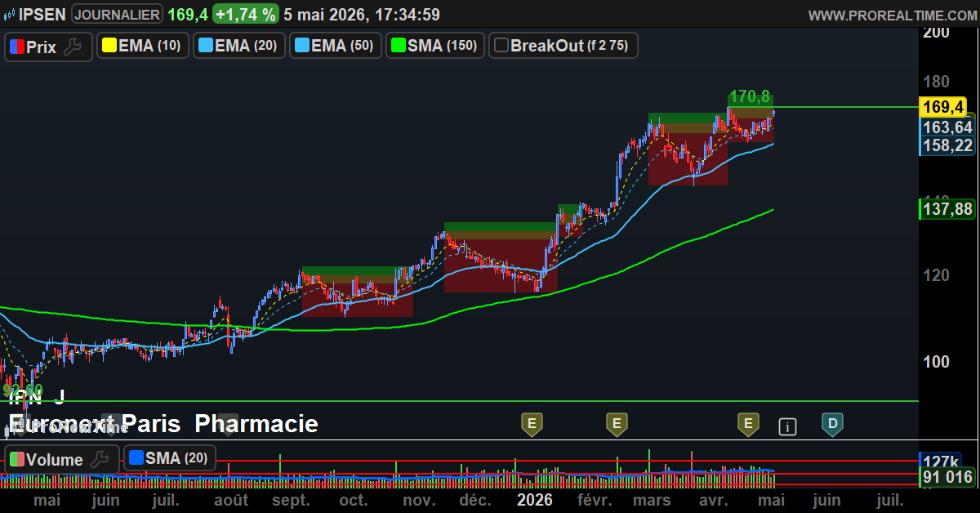Click the E marker between févr. and mars
Viewport: 980px width, 513px height.
617,424
